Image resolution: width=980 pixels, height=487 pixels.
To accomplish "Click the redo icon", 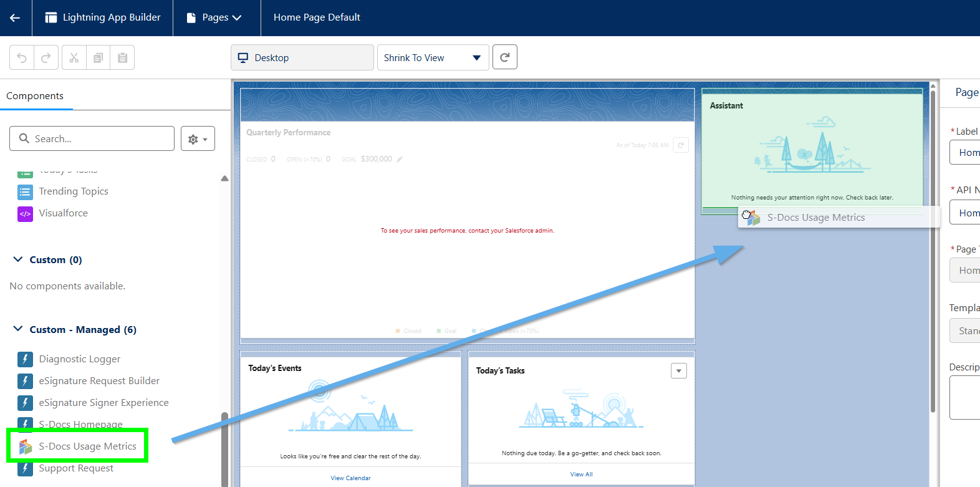I will click(x=46, y=58).
